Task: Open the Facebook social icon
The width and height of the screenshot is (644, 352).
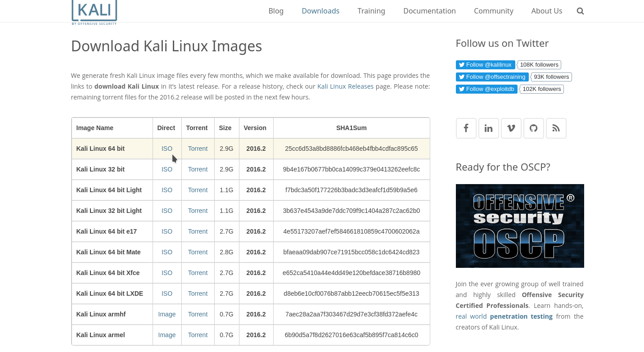Action: point(466,128)
